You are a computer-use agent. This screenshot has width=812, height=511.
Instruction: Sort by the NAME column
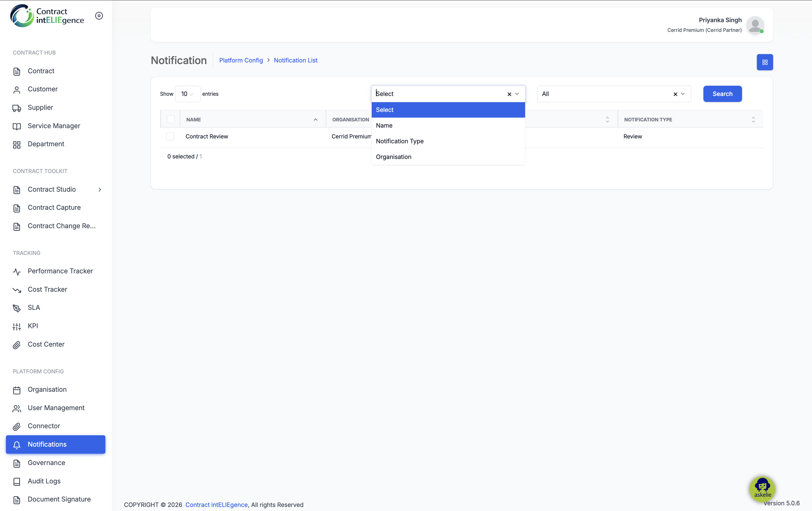253,120
